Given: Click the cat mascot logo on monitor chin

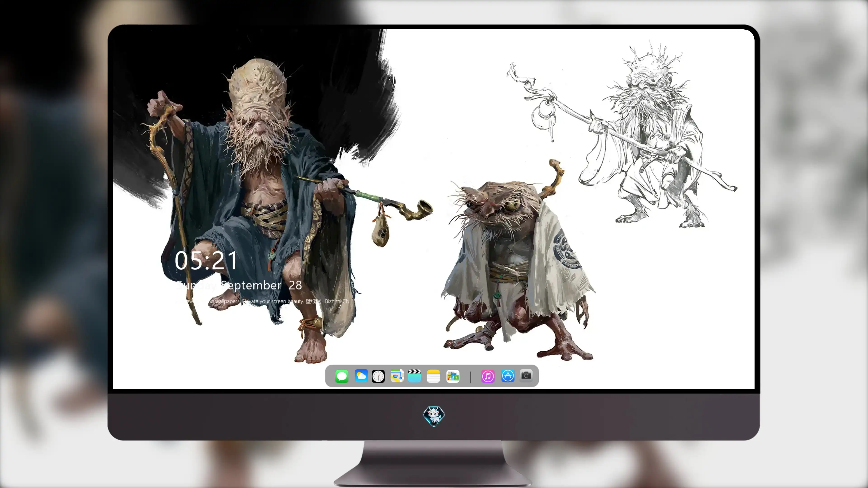Looking at the screenshot, I should (x=434, y=416).
